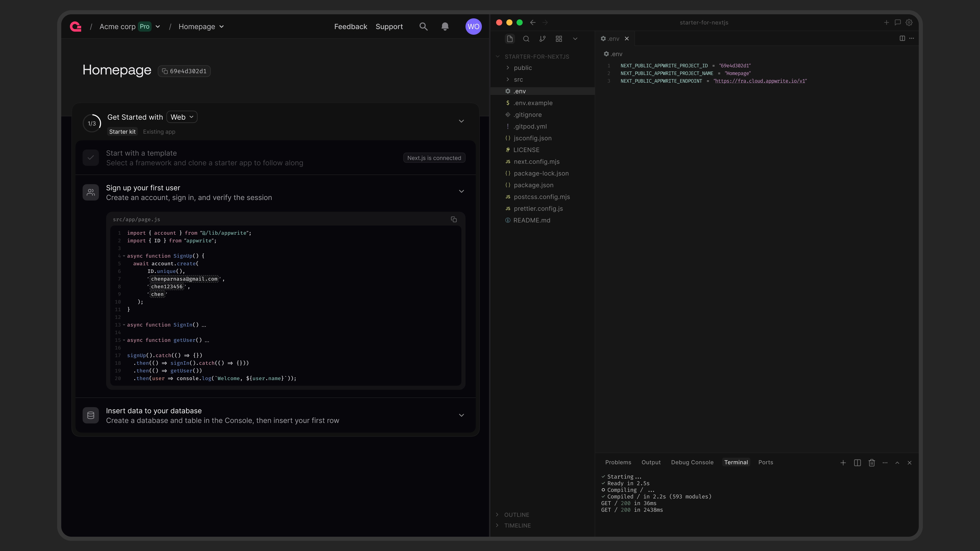The height and width of the screenshot is (551, 980).
Task: Open the chat bubble icon in title bar
Action: tap(898, 22)
